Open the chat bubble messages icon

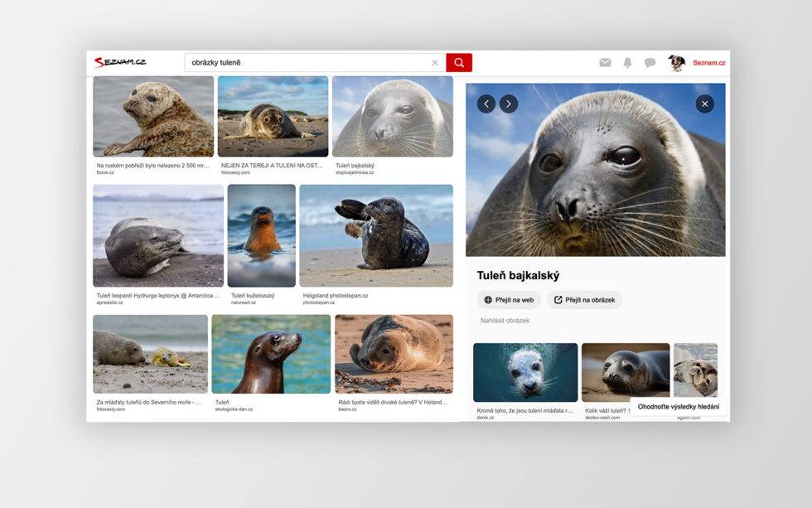(x=650, y=63)
